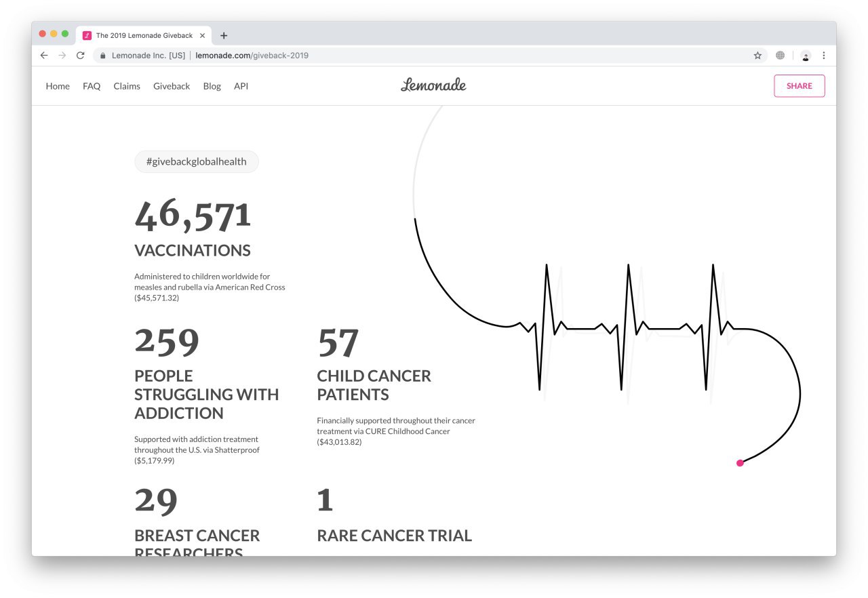Click the 46,571 vaccinations number

coord(193,214)
